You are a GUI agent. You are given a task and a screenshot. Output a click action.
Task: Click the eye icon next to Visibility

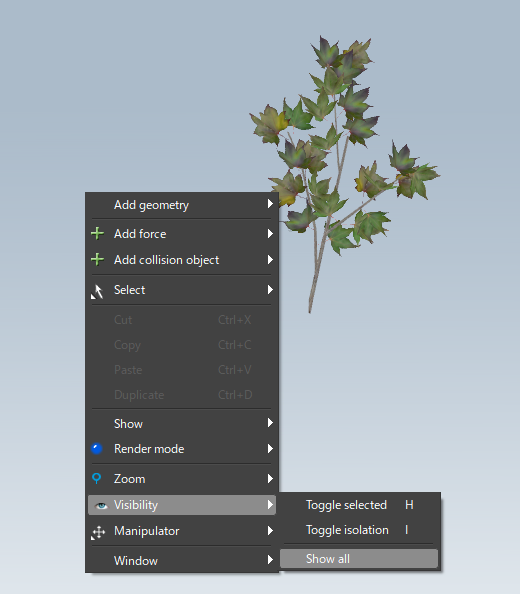pos(101,505)
